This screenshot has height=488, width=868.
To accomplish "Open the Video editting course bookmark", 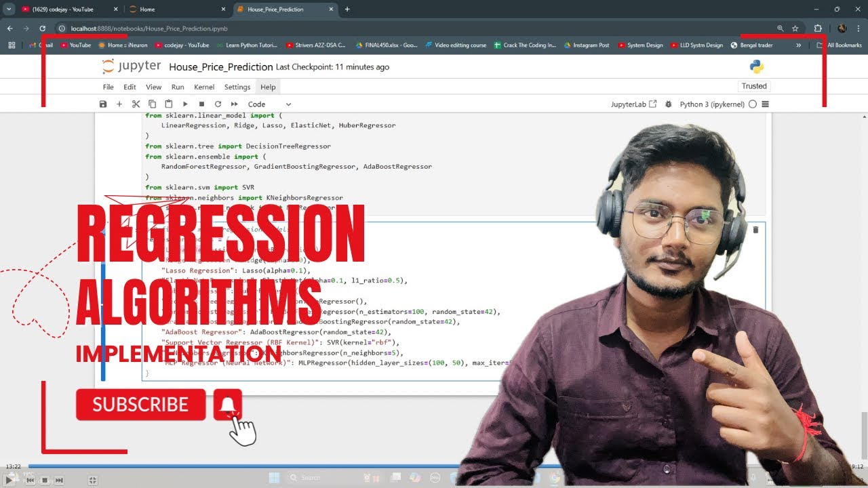I will [456, 45].
